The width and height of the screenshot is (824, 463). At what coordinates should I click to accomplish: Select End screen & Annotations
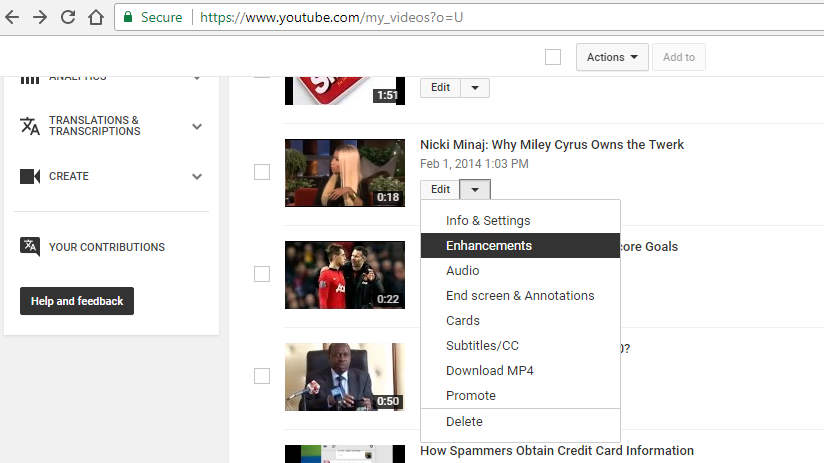pos(520,296)
